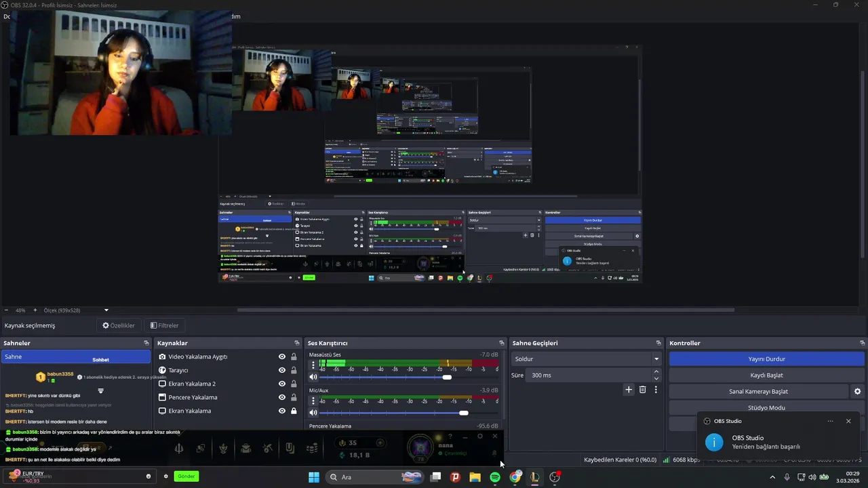
Task: Mute the Masaüstü Ses channel
Action: coord(313,377)
